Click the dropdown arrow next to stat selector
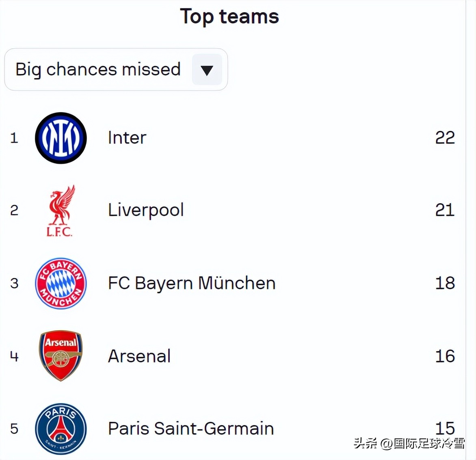Viewport: 476px width, 460px height. click(x=207, y=70)
